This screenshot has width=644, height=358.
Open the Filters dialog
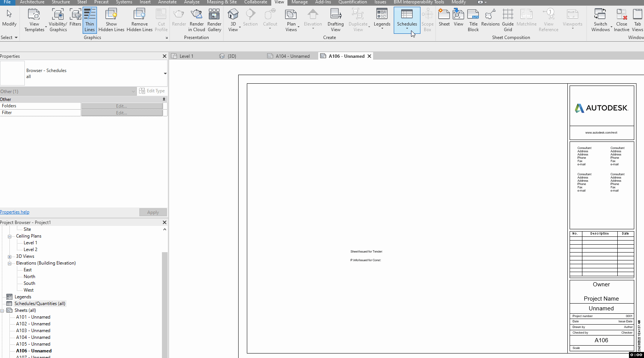point(75,18)
